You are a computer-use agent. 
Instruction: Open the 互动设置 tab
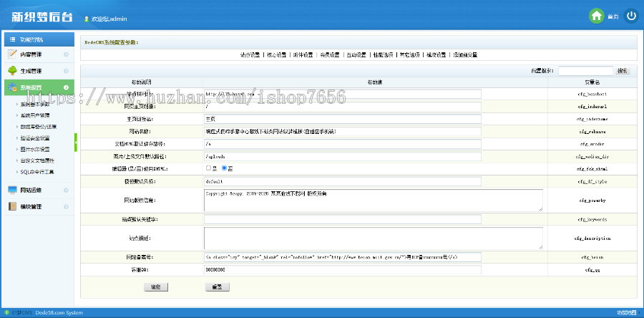tap(356, 54)
